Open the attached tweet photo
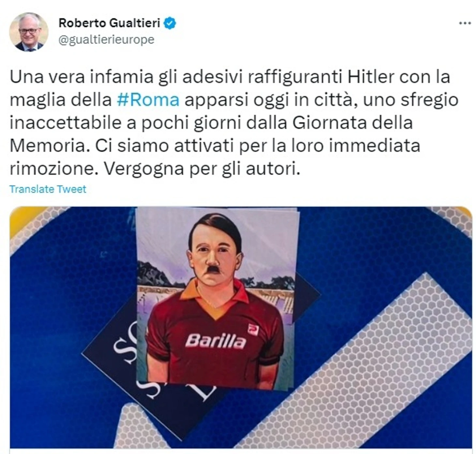 coord(241,327)
